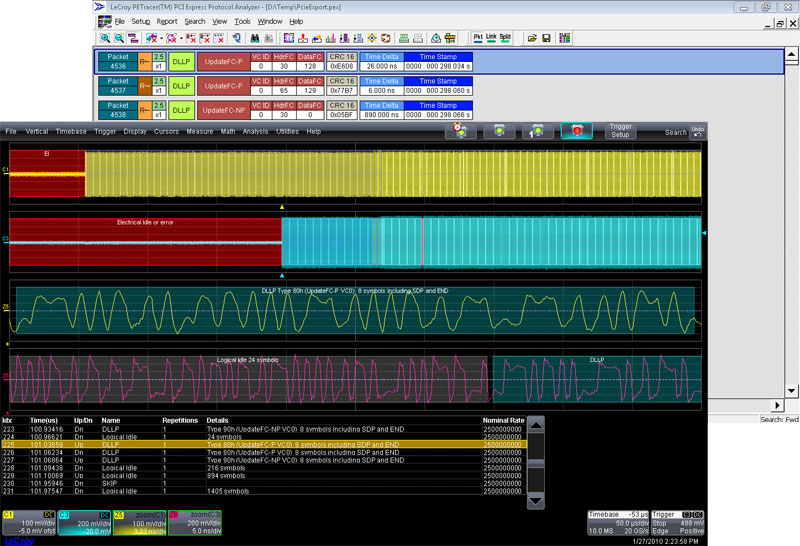This screenshot has height=546, width=800.
Task: Click the cyan trigger level marker beside C3
Action: [704, 233]
